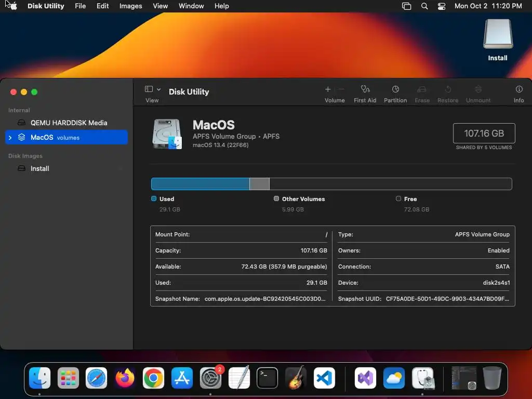Open System Settings from the Dock

tap(210, 378)
